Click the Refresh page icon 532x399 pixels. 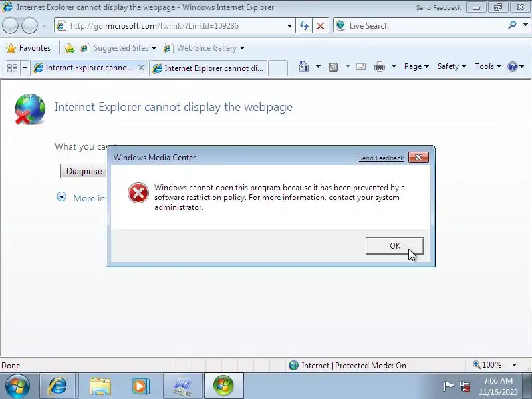point(304,26)
